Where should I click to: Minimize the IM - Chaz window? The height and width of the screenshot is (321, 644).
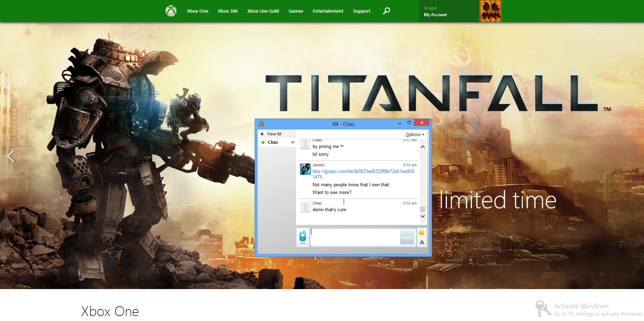point(400,123)
